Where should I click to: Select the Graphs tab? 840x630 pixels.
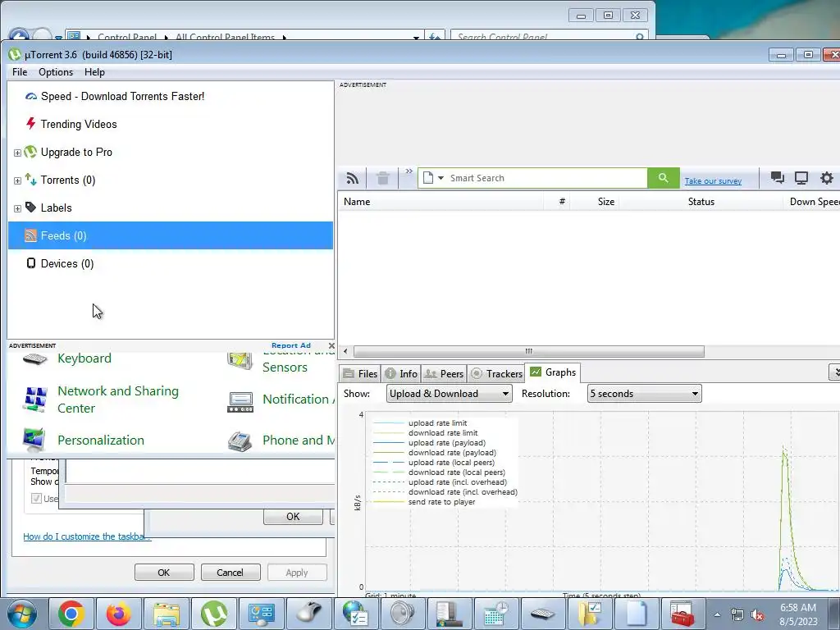point(553,372)
